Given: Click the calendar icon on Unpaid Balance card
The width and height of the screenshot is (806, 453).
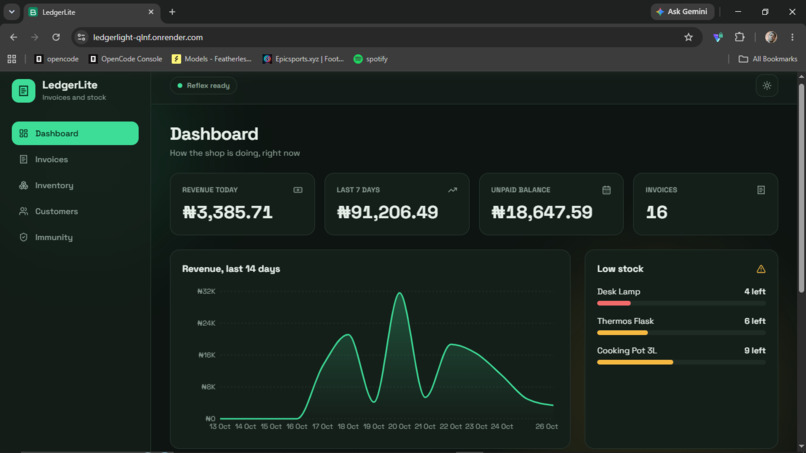Looking at the screenshot, I should 607,190.
